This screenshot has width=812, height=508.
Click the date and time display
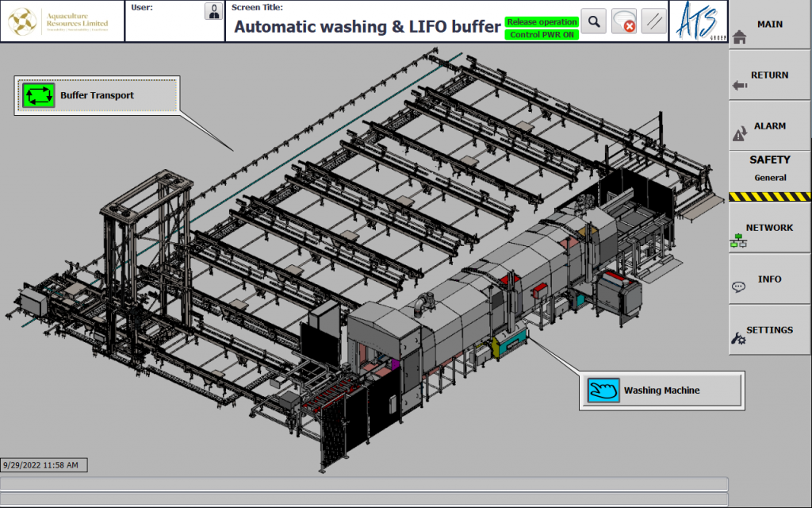click(44, 465)
